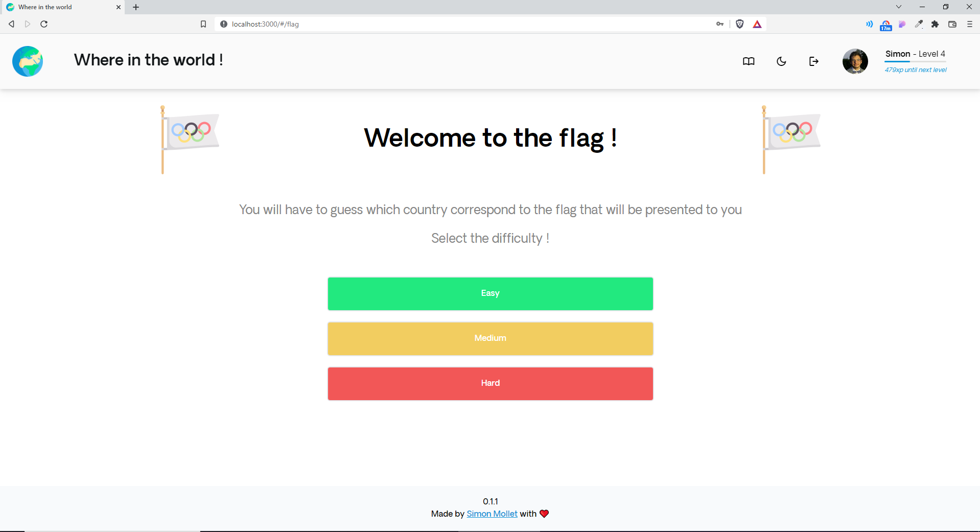Click Simon's profile avatar

[855, 61]
